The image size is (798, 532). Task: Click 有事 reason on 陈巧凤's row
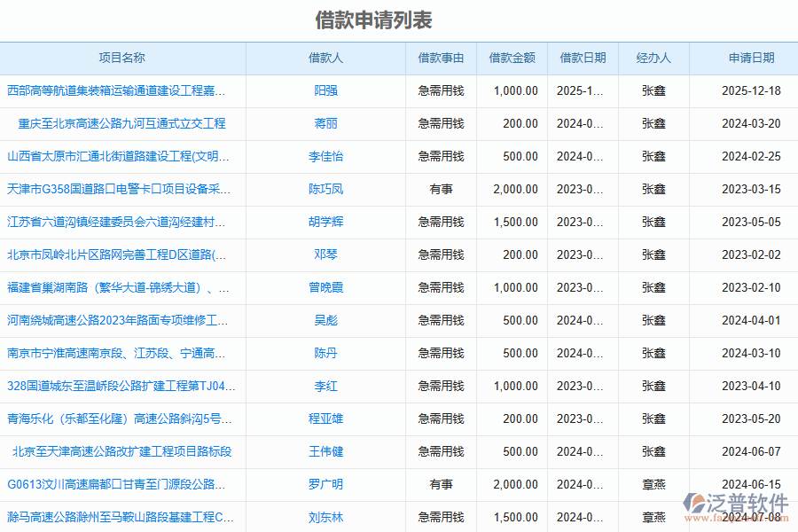click(441, 189)
